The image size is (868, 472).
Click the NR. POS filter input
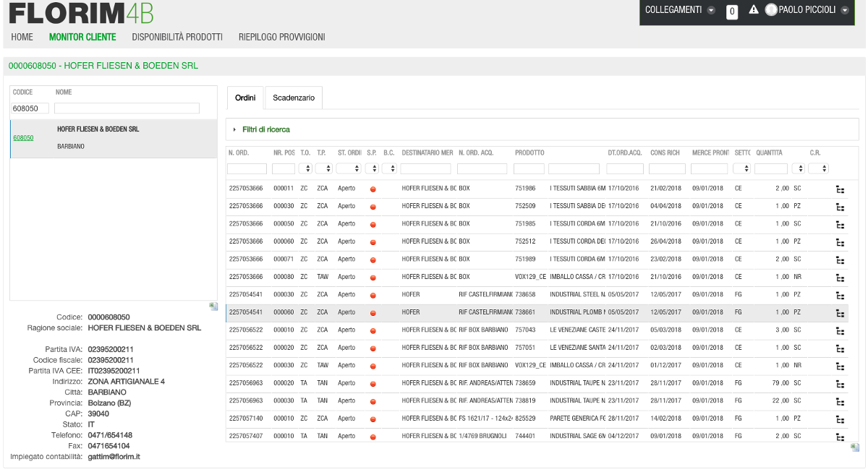[284, 168]
